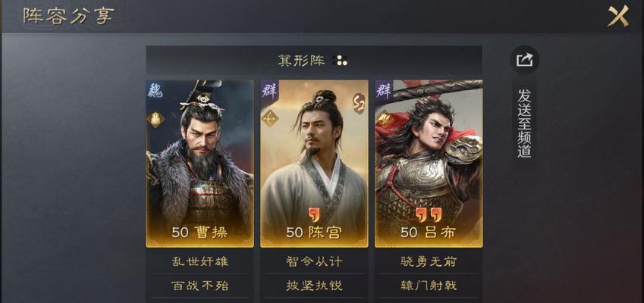Select the 乱世奸雄 skill
The width and height of the screenshot is (644, 303).
coord(199,261)
